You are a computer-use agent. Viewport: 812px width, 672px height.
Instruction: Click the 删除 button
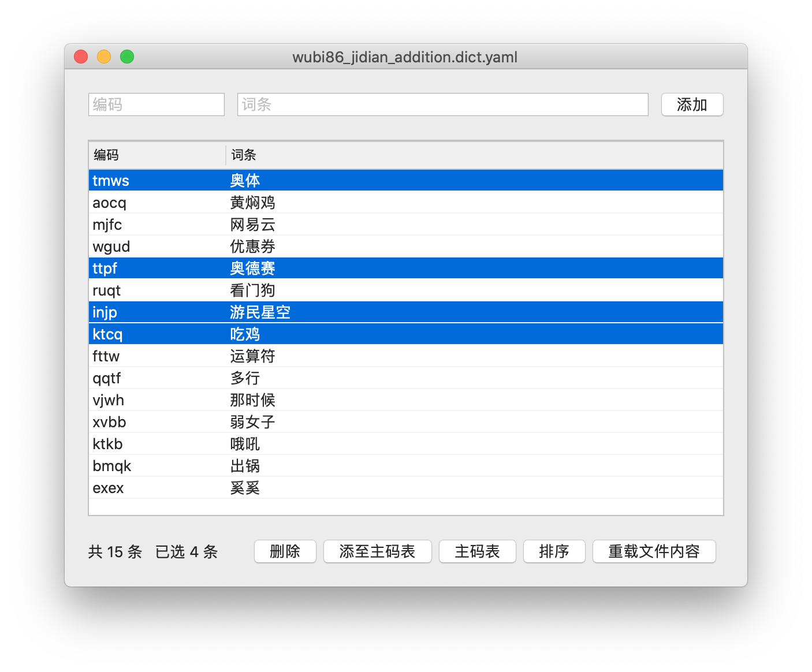click(x=285, y=551)
